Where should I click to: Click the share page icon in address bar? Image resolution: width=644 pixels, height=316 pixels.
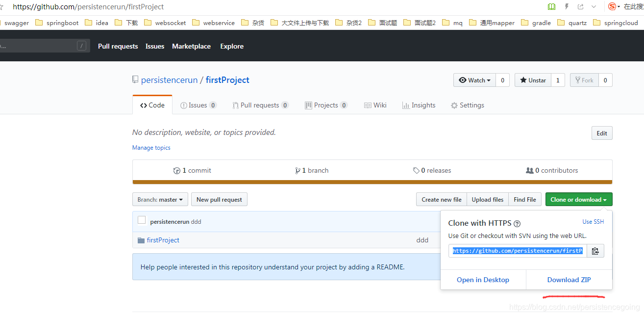point(581,7)
